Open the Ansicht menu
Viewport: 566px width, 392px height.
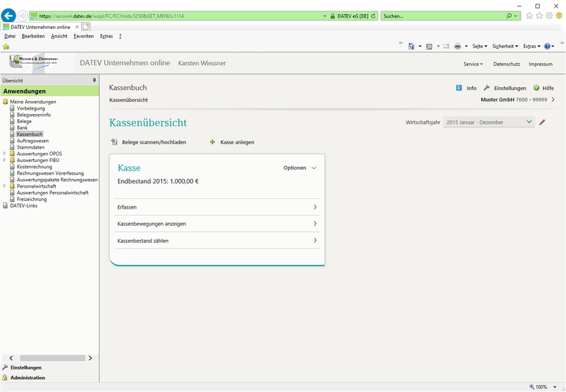(x=59, y=36)
